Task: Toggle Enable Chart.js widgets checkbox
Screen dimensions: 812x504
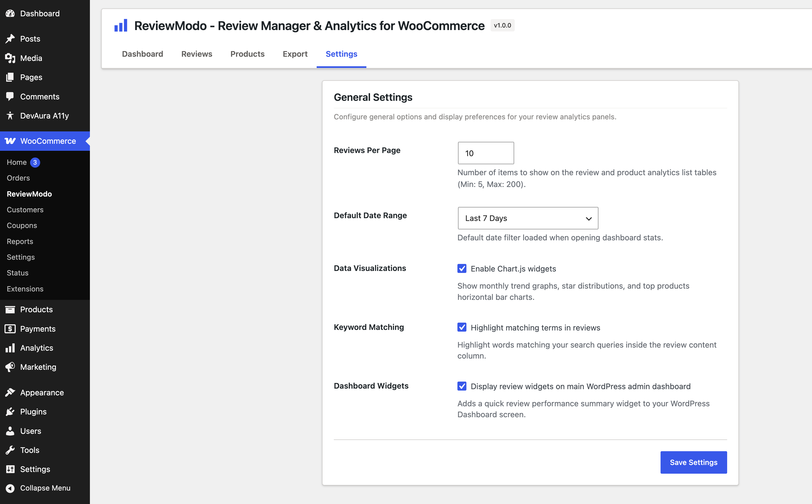Action: pyautogui.click(x=462, y=268)
